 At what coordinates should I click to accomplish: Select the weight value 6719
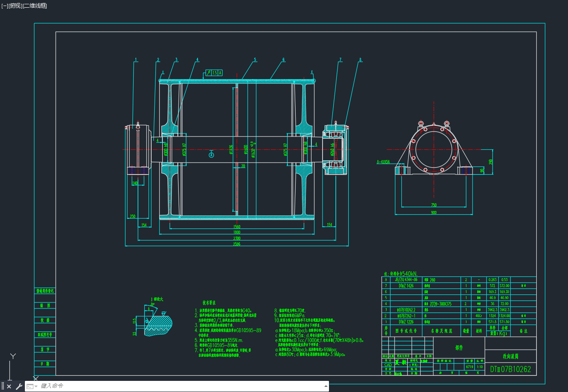[x=469, y=367]
